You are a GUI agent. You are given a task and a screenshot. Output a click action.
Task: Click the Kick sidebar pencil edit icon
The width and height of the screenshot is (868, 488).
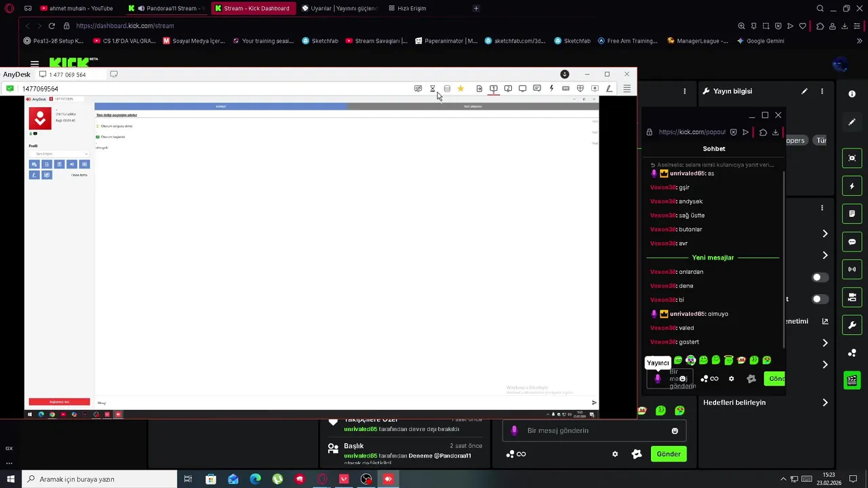852,122
